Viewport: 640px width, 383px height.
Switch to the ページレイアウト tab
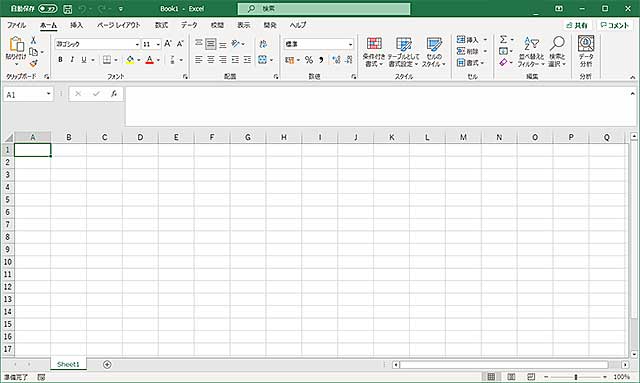(118, 25)
